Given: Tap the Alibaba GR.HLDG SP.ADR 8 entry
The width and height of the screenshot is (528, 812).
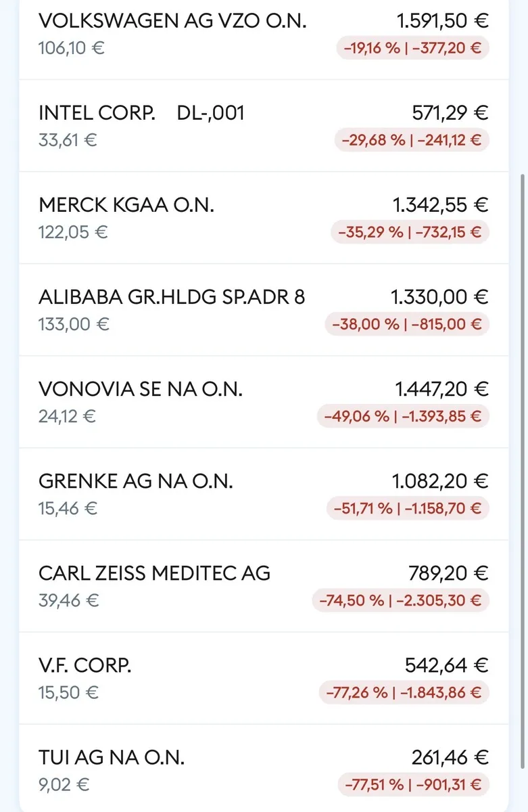Looking at the screenshot, I should pos(172,297).
